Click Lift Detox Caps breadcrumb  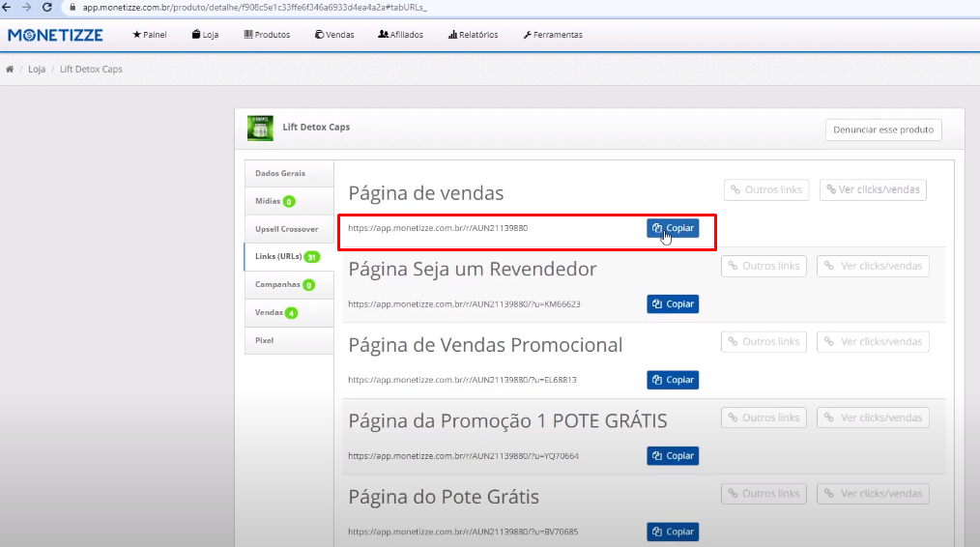point(91,70)
